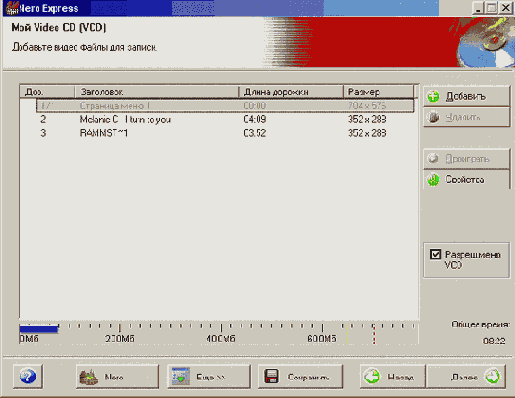Maximize the Nero Express window
Viewport: 515px width, 398px height.
coord(492,8)
